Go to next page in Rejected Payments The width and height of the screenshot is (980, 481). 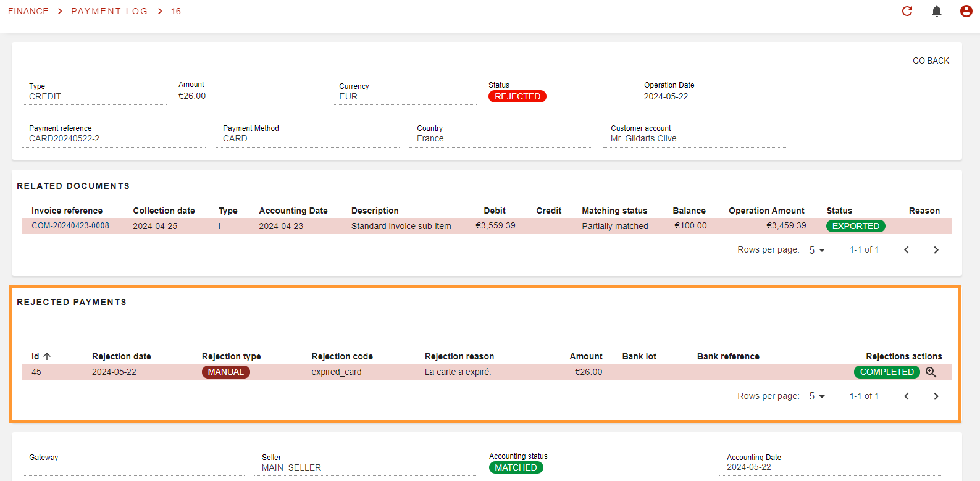coord(936,396)
